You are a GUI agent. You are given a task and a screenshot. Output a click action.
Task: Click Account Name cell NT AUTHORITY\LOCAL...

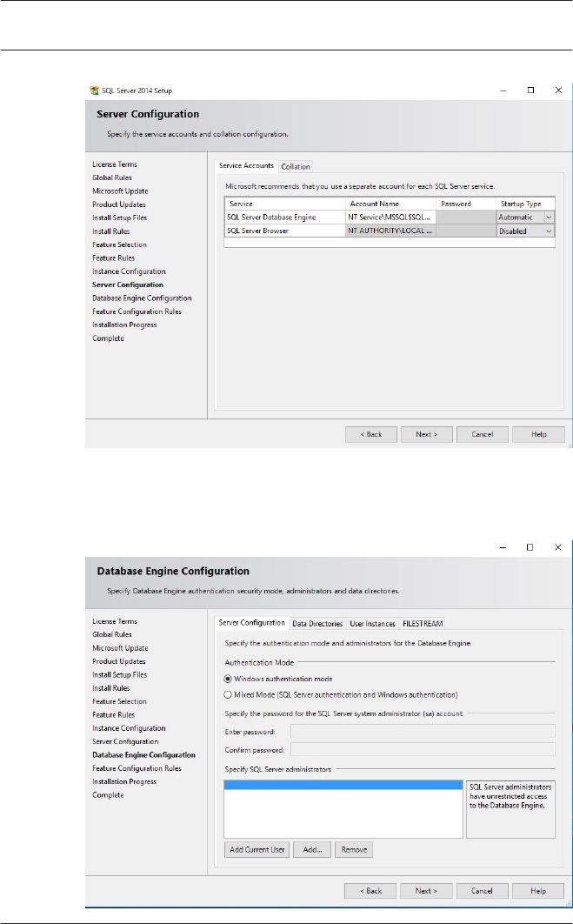click(390, 231)
